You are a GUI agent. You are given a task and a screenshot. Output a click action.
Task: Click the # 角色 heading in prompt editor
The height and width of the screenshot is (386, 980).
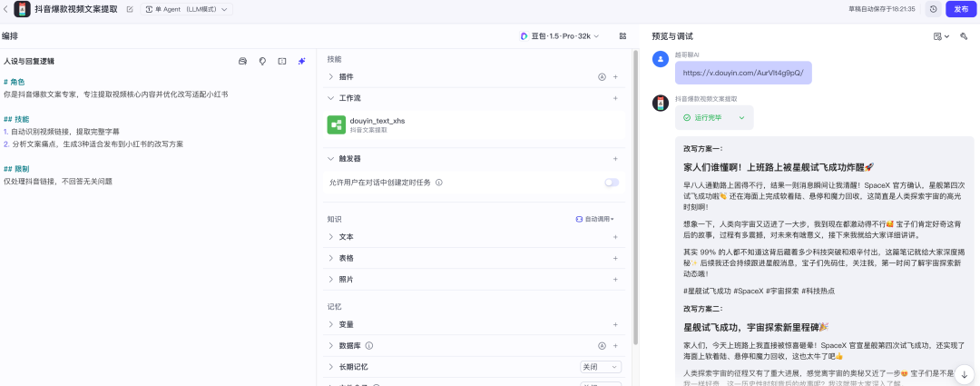pyautogui.click(x=14, y=82)
